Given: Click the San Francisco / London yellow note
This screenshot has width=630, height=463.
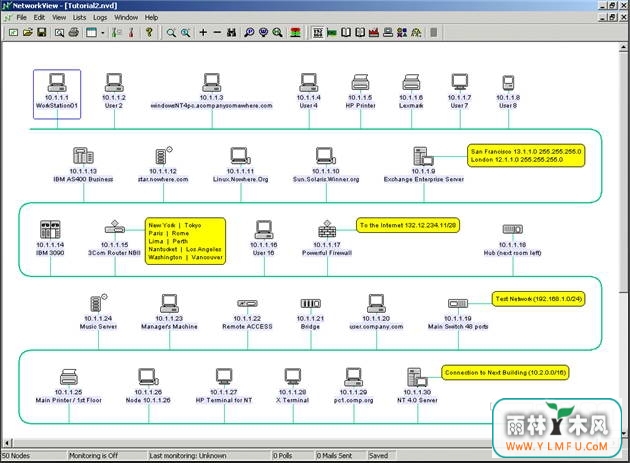Looking at the screenshot, I should tap(526, 156).
